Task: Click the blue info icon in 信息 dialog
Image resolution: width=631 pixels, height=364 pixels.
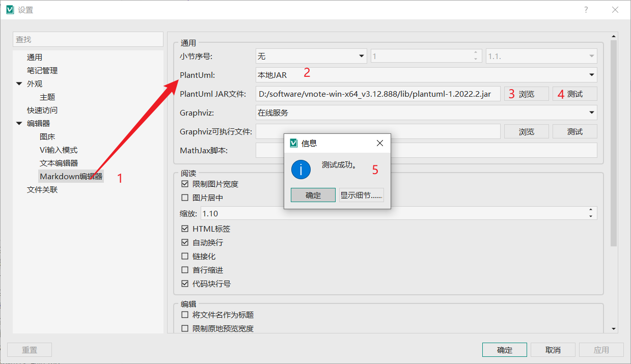Action: coord(300,170)
